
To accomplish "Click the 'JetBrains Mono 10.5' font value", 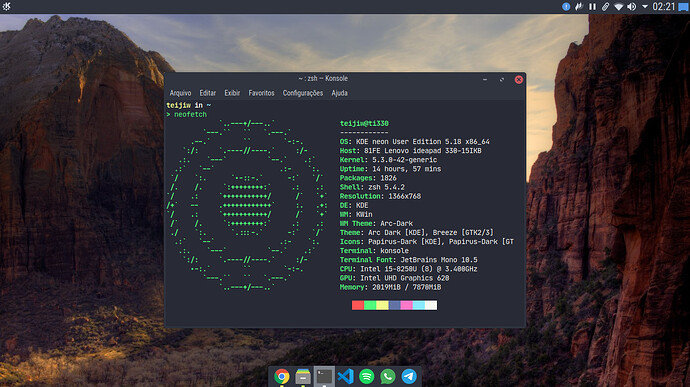I will coord(439,260).
